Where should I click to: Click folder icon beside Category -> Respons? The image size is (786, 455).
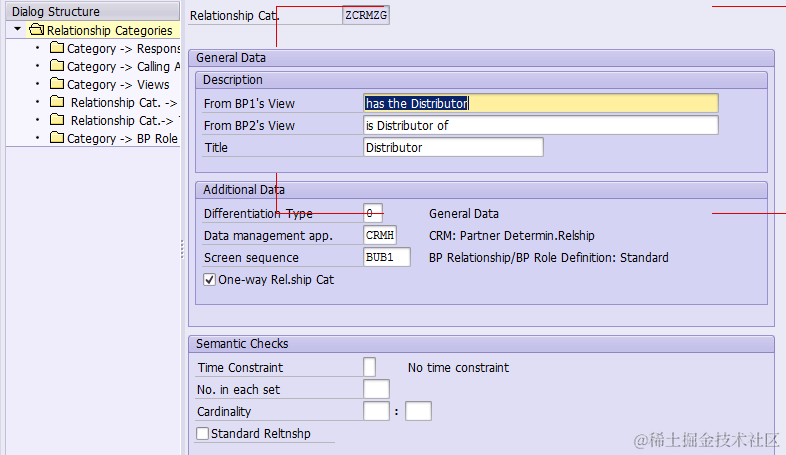click(57, 48)
